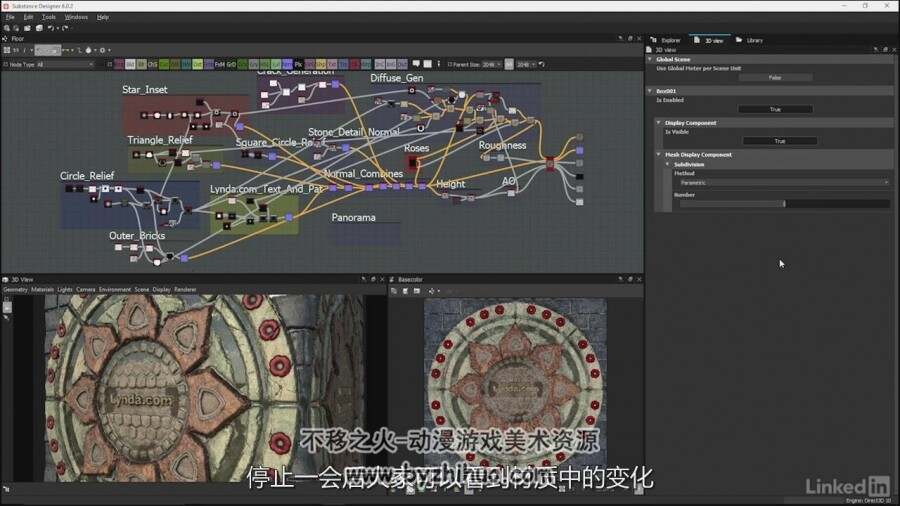Pin the properties panel
900x506 pixels.
pos(876,50)
